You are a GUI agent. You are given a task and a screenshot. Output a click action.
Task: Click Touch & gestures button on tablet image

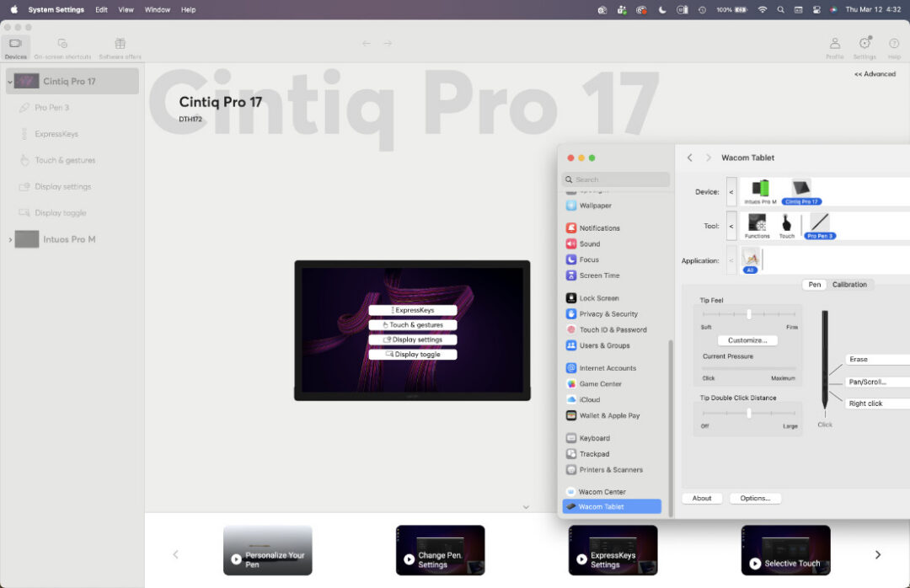point(413,325)
